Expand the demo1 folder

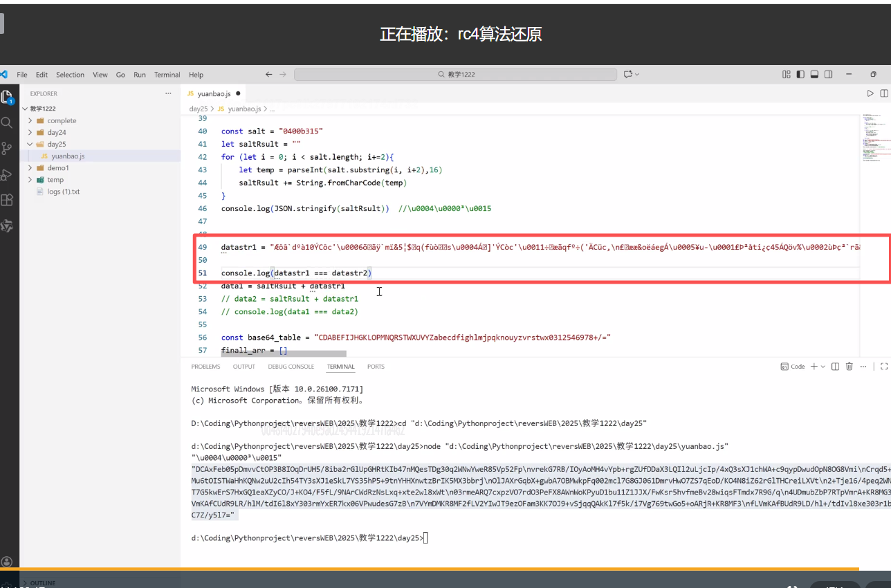100,167
